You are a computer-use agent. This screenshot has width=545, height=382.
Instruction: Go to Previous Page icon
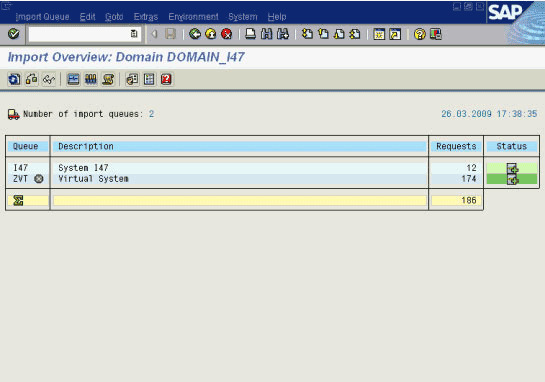(x=323, y=34)
